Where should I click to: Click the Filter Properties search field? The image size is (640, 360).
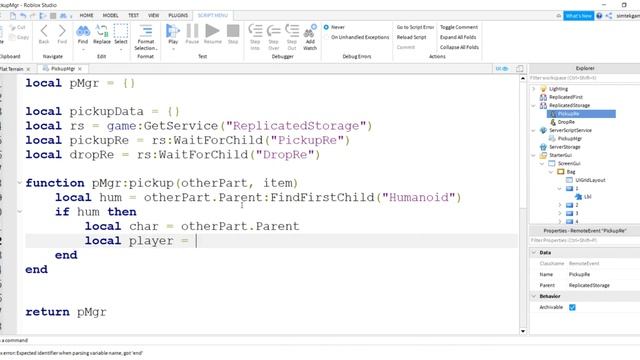(584, 240)
